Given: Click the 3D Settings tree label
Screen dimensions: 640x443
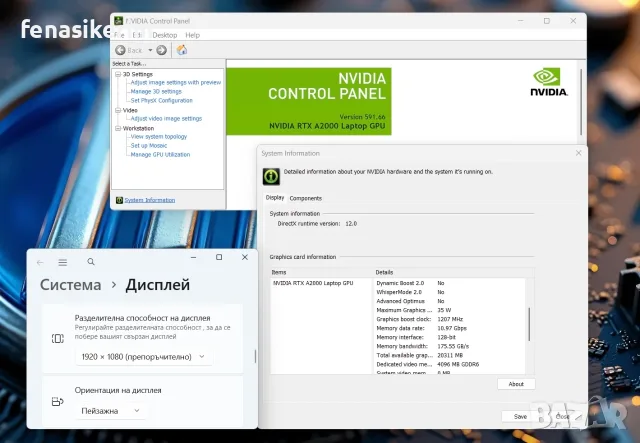Looking at the screenshot, I should (138, 74).
